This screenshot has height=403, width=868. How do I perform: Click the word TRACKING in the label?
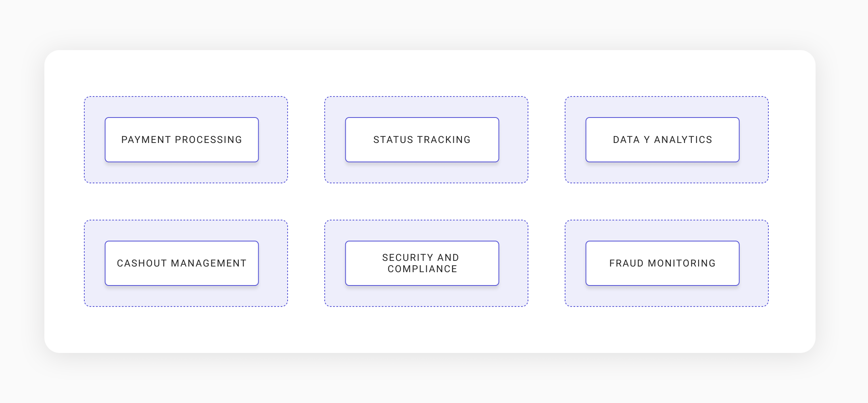pos(444,140)
